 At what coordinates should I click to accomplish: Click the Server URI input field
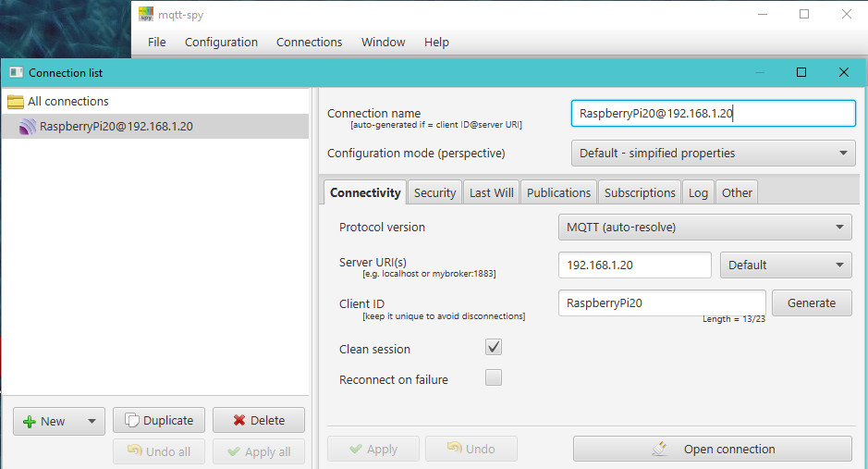634,265
